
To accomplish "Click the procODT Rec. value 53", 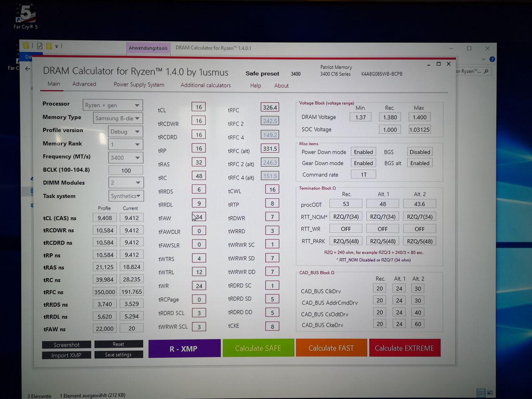I will pyautogui.click(x=346, y=204).
